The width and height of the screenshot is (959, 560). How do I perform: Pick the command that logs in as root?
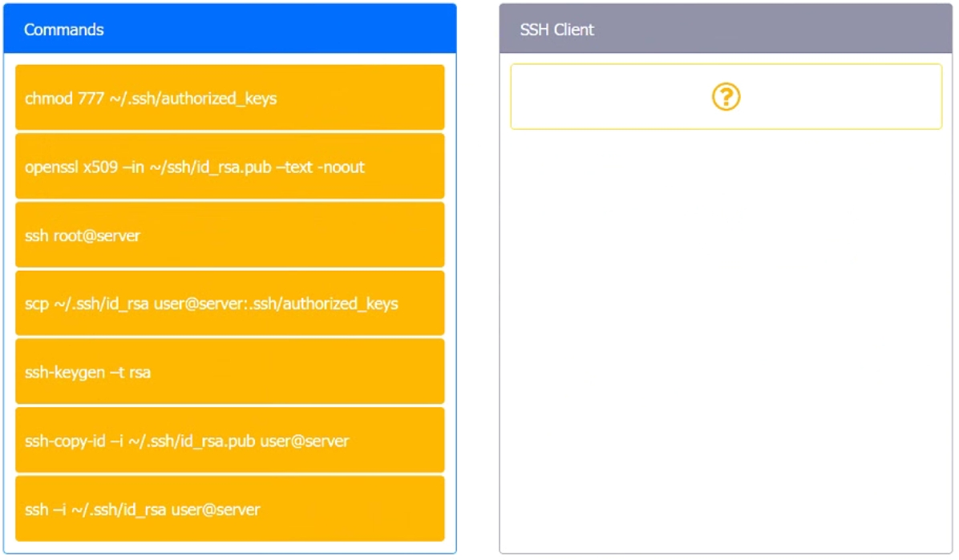[x=230, y=235]
